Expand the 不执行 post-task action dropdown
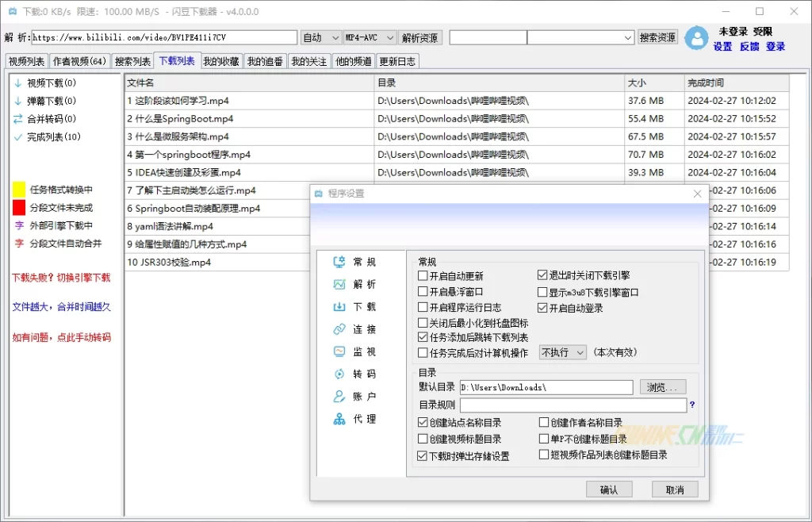Image resolution: width=812 pixels, height=522 pixels. pos(562,352)
